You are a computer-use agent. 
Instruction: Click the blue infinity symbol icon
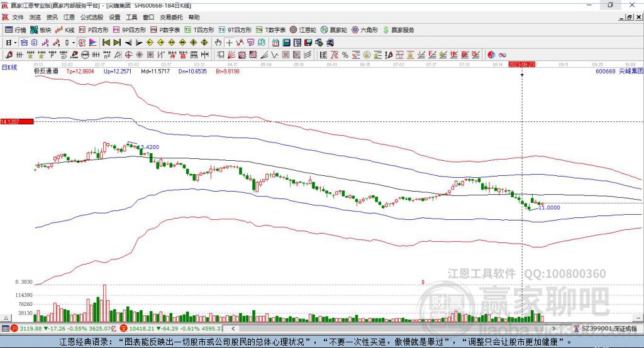coord(502,55)
